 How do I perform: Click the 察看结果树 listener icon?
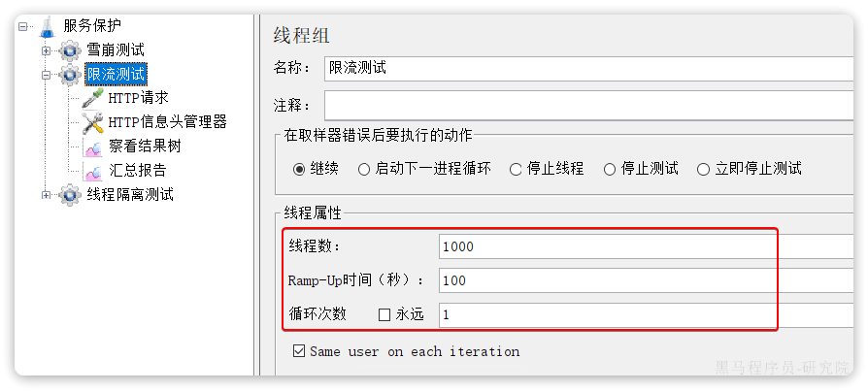tap(93, 147)
